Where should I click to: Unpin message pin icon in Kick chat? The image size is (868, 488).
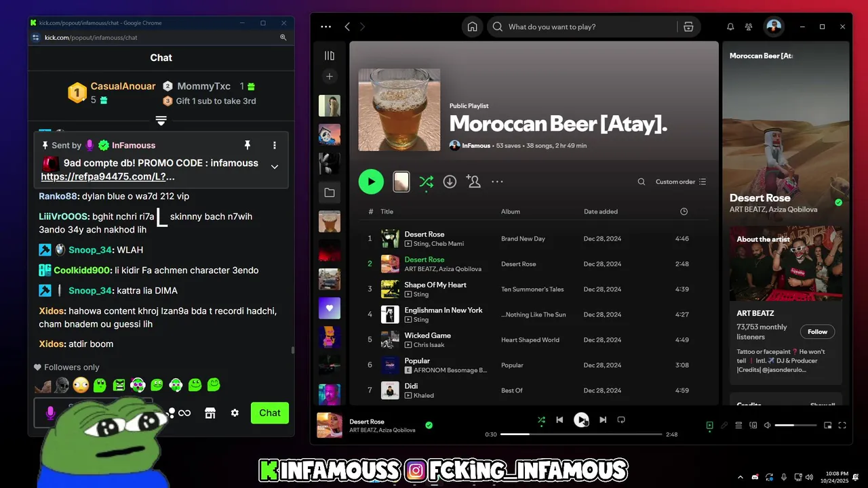click(248, 145)
